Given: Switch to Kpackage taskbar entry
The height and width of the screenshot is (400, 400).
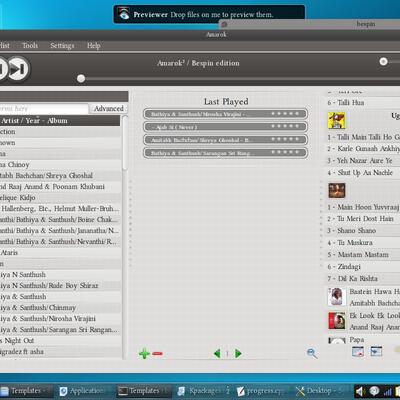Looking at the screenshot, I should pos(203,391).
